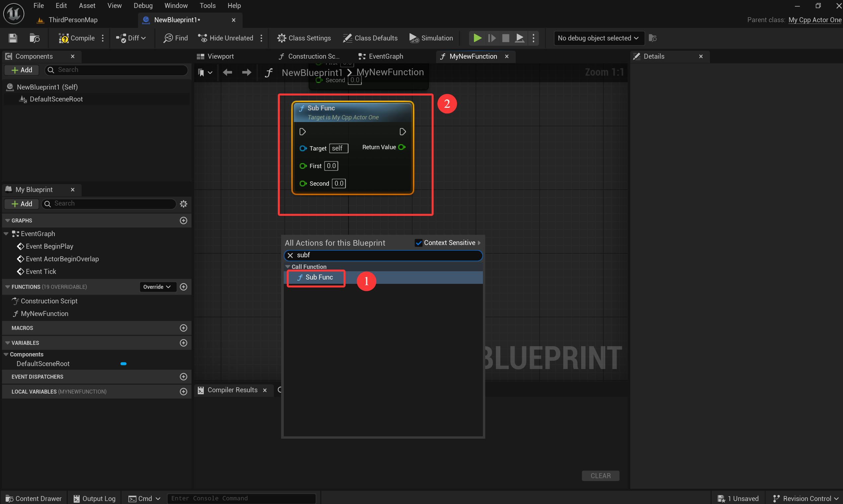Screen dimensions: 843x504
Task: Open the Content Drawer
Action: [34, 498]
